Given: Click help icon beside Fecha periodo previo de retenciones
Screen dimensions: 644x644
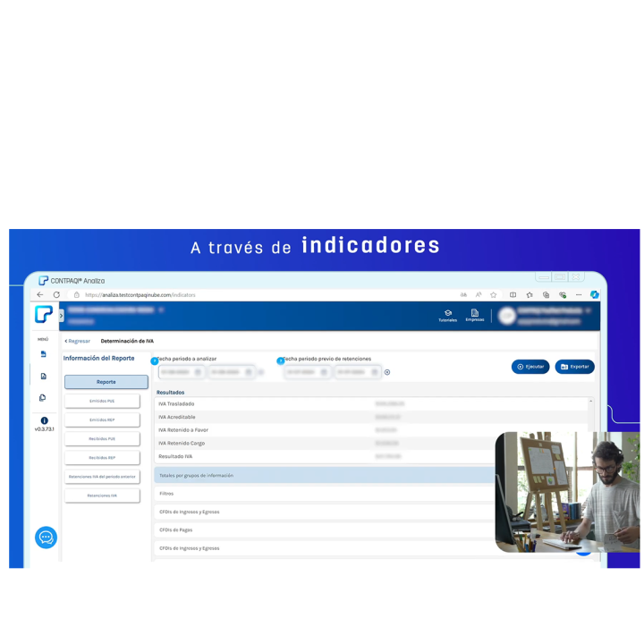Looking at the screenshot, I should [x=281, y=360].
